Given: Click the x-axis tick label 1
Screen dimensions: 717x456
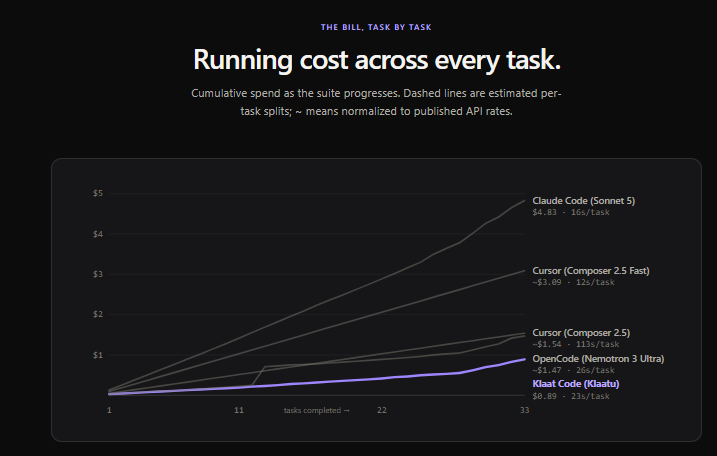Looking at the screenshot, I should pos(109,410).
